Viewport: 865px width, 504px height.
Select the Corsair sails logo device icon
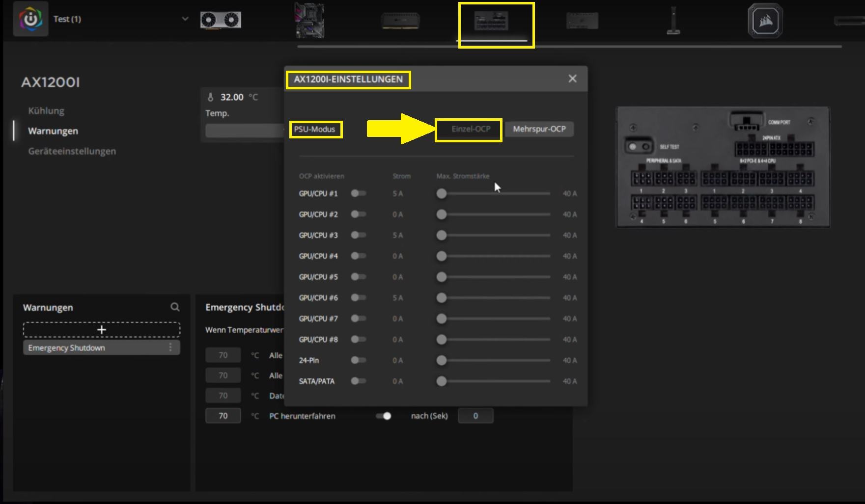click(x=765, y=21)
